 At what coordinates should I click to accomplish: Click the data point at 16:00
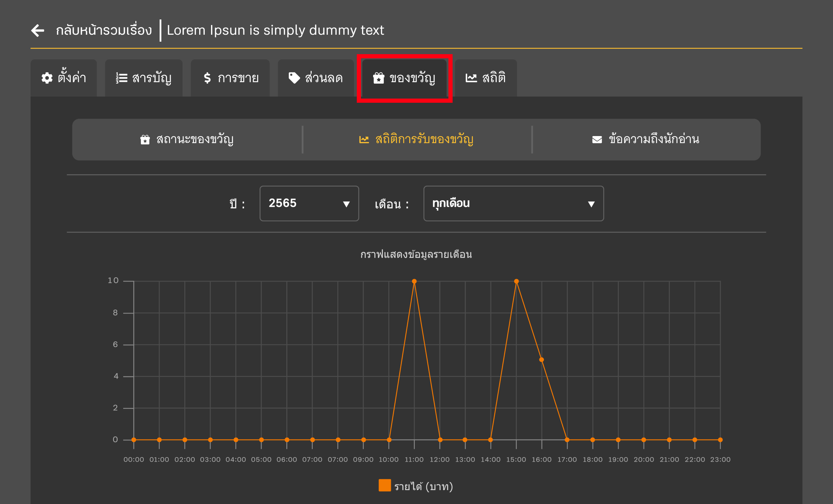pos(541,360)
